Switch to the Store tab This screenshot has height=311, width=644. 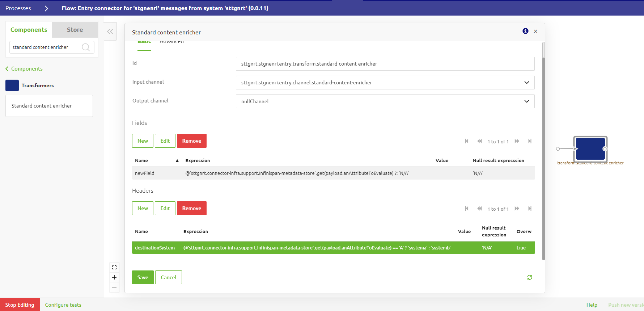tap(75, 30)
